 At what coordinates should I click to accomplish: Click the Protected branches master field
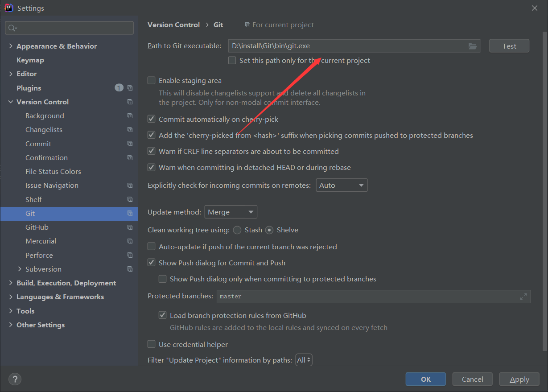coord(374,297)
